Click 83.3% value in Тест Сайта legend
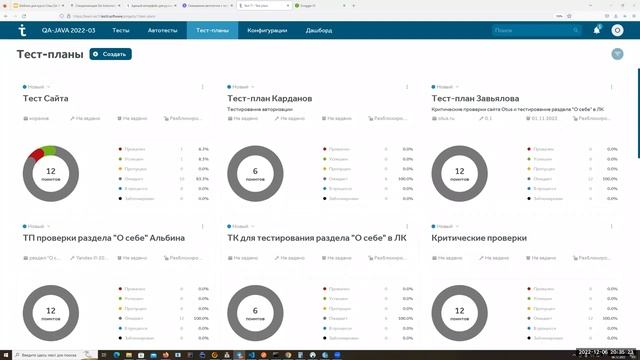 202,179
